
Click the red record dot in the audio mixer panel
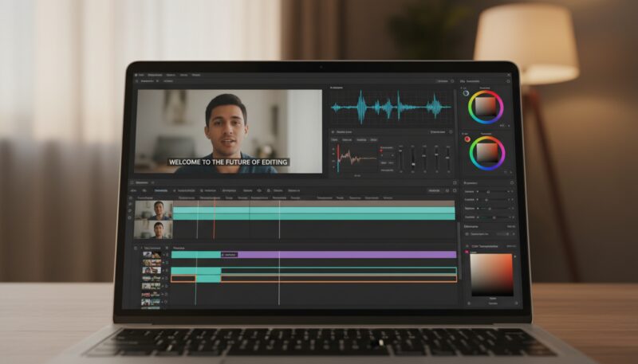[x=381, y=151]
